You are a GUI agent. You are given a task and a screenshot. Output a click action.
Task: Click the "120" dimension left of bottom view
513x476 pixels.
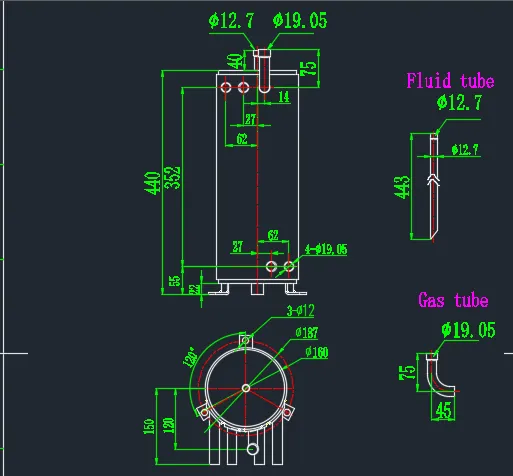pos(169,425)
